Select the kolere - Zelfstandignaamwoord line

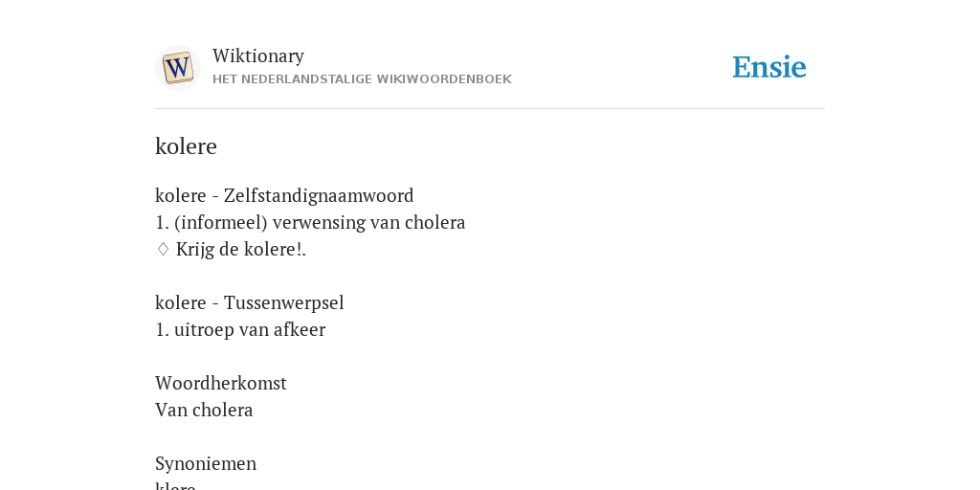(x=284, y=195)
